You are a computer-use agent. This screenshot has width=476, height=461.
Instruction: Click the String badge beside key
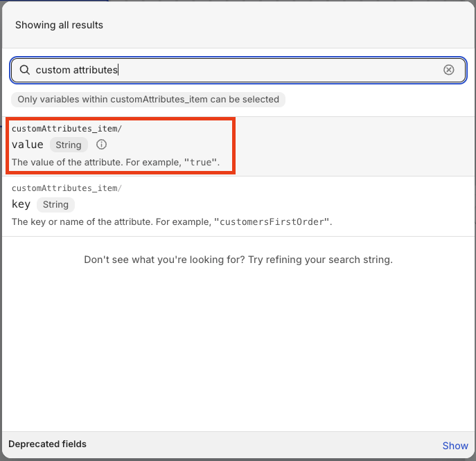pos(55,204)
